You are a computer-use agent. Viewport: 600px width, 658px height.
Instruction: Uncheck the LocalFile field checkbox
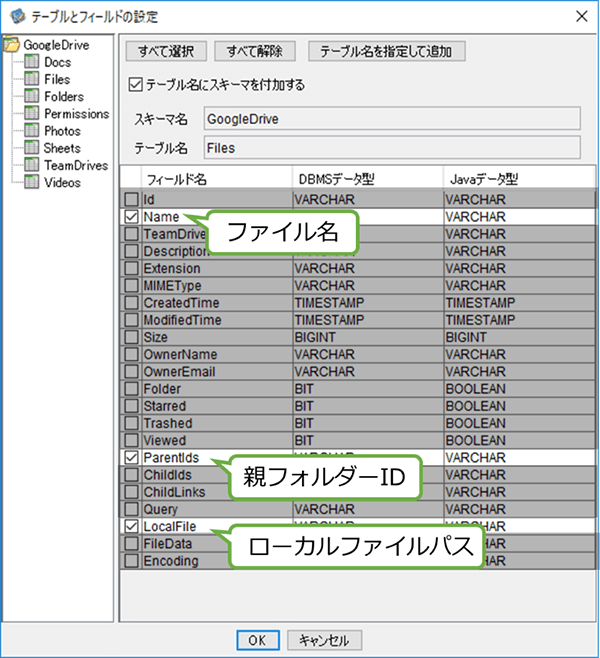131,526
